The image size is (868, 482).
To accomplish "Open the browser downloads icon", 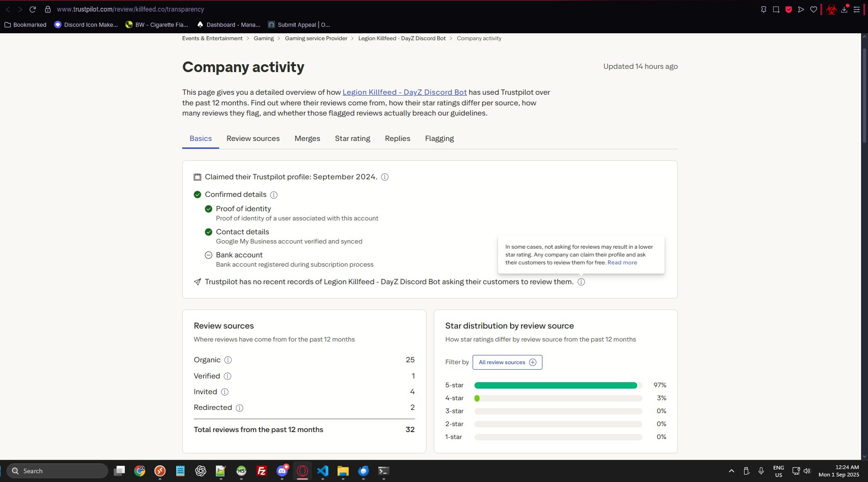I will (x=844, y=9).
